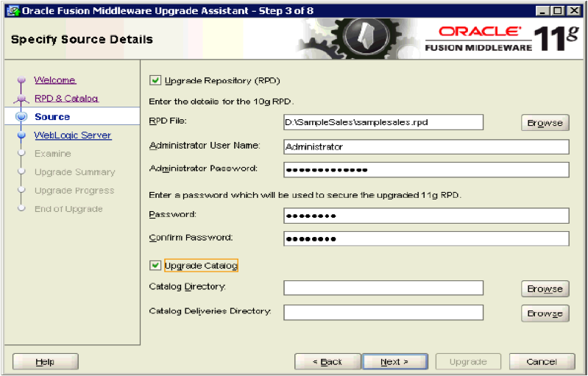Click the Confirm Password field
This screenshot has width=588, height=376.
point(426,238)
